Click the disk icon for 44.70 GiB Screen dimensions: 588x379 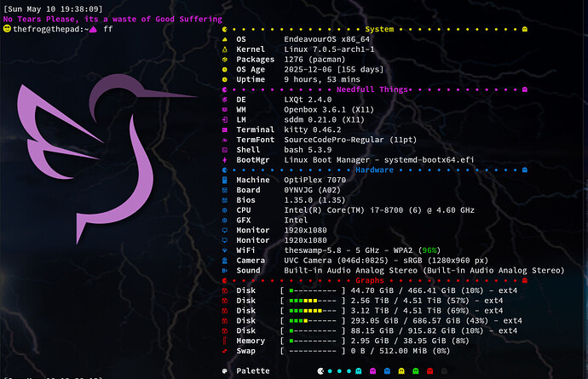point(225,290)
